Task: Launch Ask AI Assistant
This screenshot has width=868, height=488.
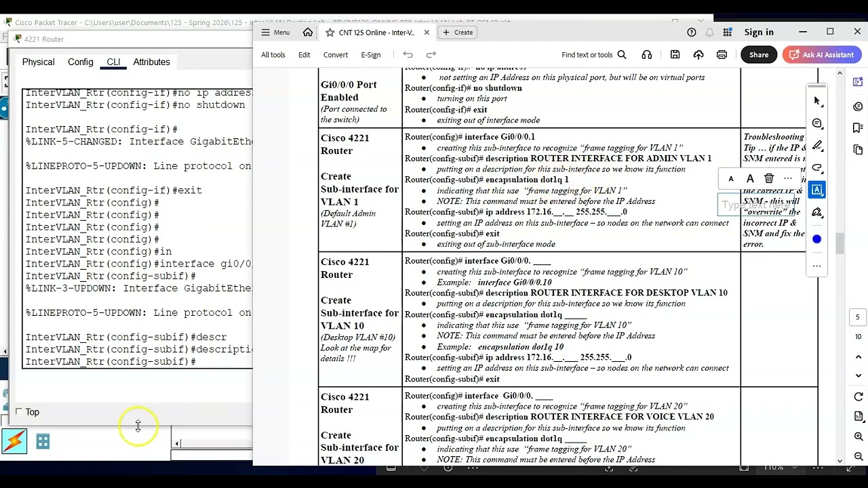Action: click(x=822, y=55)
